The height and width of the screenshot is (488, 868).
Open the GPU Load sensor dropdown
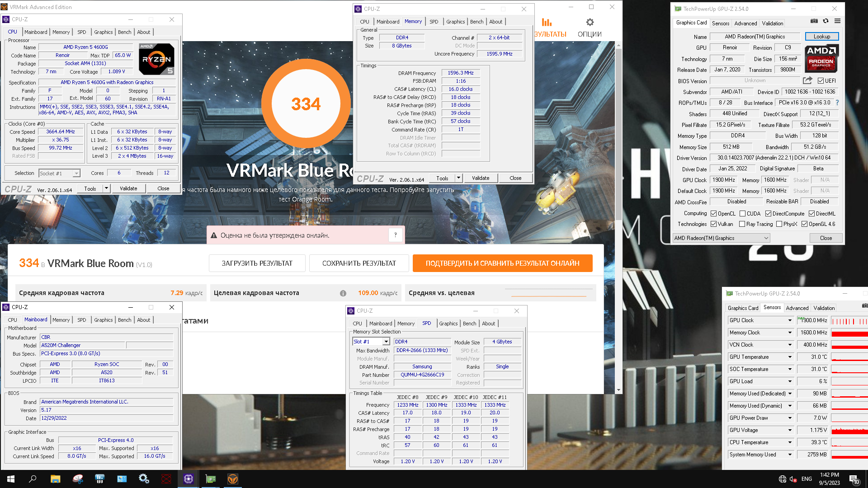790,381
